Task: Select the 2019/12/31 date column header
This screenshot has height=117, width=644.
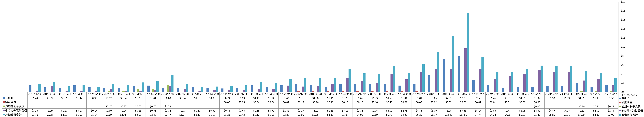Action: click(x=537, y=94)
